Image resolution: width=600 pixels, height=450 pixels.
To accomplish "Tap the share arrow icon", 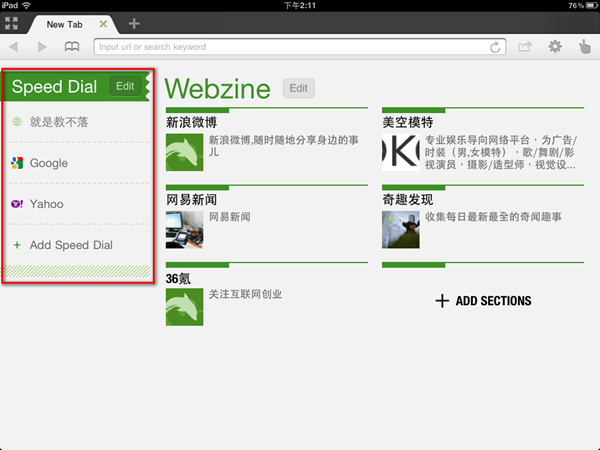I will point(525,47).
